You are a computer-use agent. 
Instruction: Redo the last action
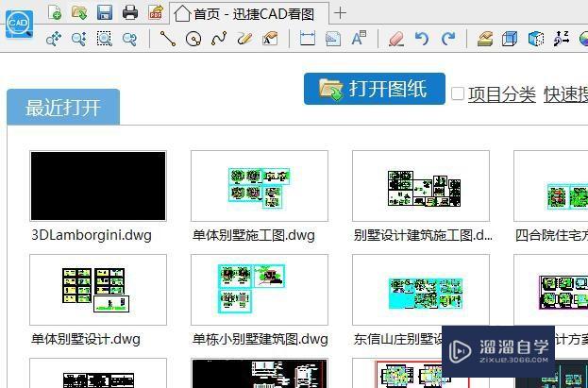pos(448,39)
